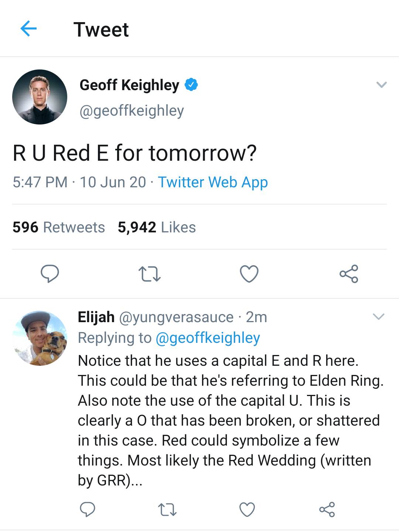Like Geoff Keighley's tweet

coord(249,274)
